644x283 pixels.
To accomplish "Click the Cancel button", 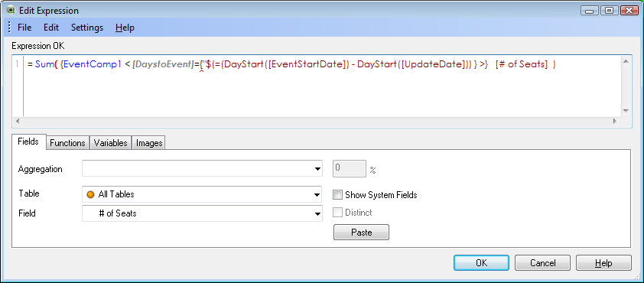I will pos(542,263).
